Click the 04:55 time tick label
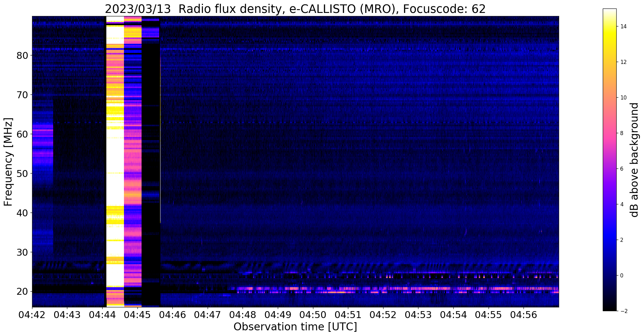The image size is (644, 336). [x=489, y=315]
